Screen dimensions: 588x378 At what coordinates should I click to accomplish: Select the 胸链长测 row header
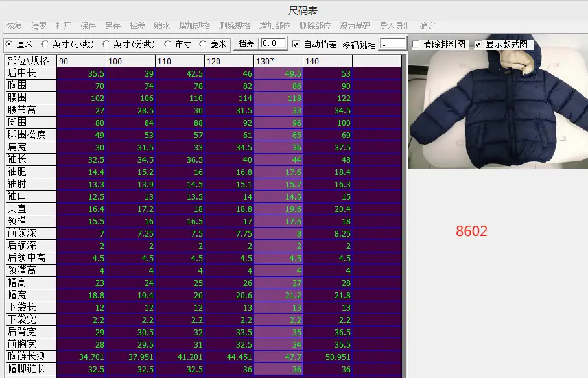pyautogui.click(x=30, y=357)
